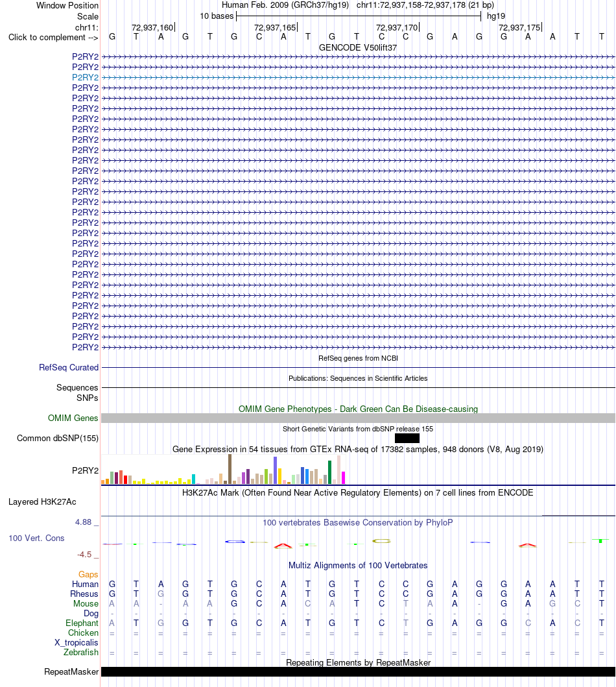Open the GENCODE V50lift37 track title

click(358, 47)
